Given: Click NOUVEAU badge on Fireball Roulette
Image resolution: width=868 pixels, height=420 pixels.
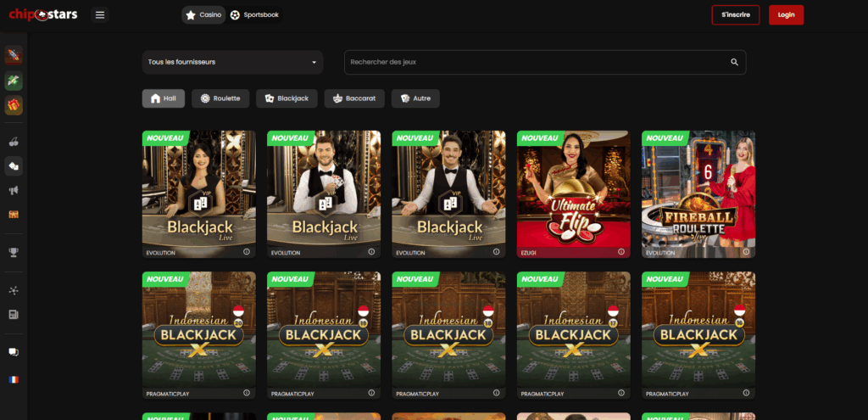Looking at the screenshot, I should coord(665,138).
